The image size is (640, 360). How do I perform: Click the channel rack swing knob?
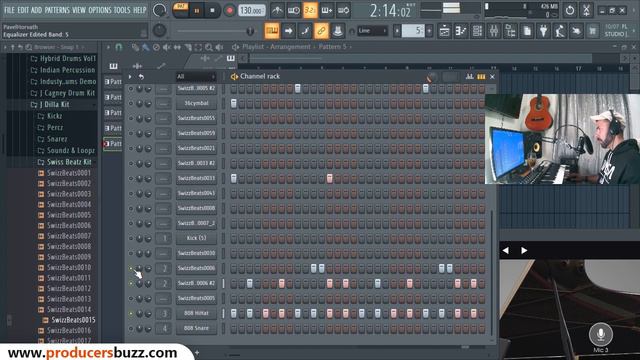(431, 77)
